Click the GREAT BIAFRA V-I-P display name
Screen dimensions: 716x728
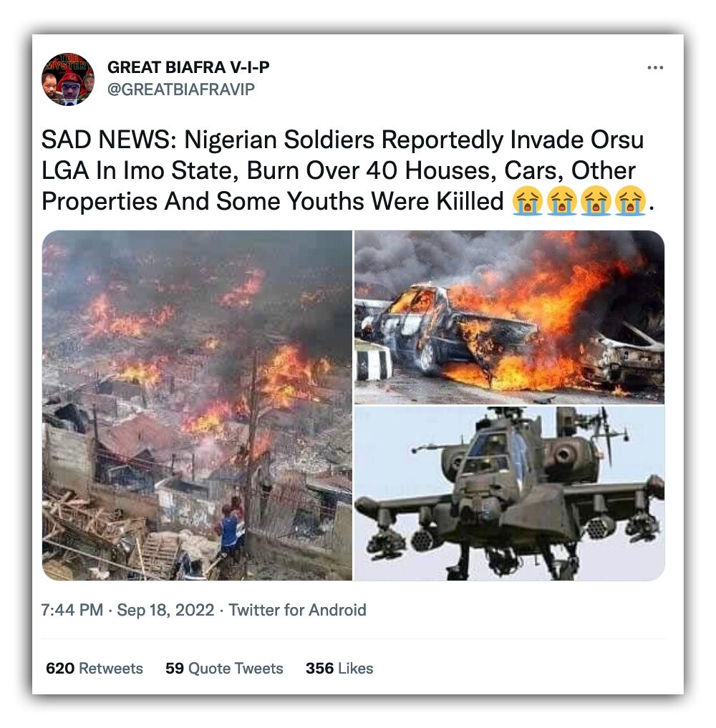pyautogui.click(x=188, y=67)
